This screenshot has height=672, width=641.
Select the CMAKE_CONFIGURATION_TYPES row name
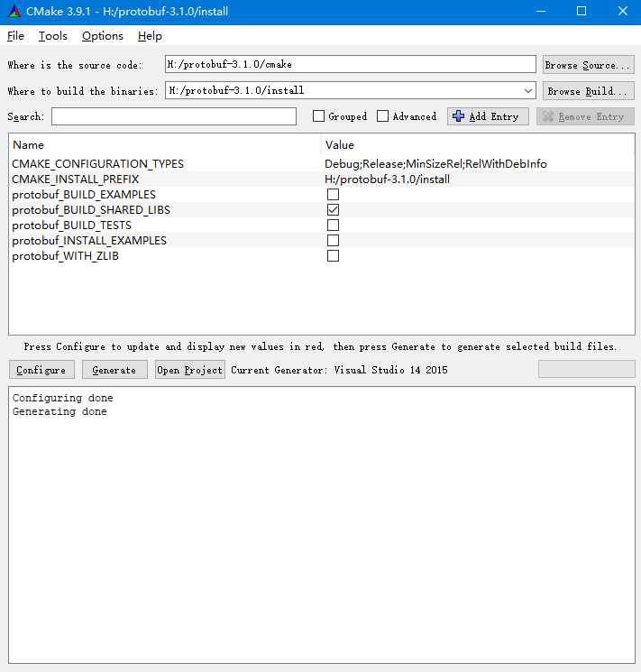point(97,163)
